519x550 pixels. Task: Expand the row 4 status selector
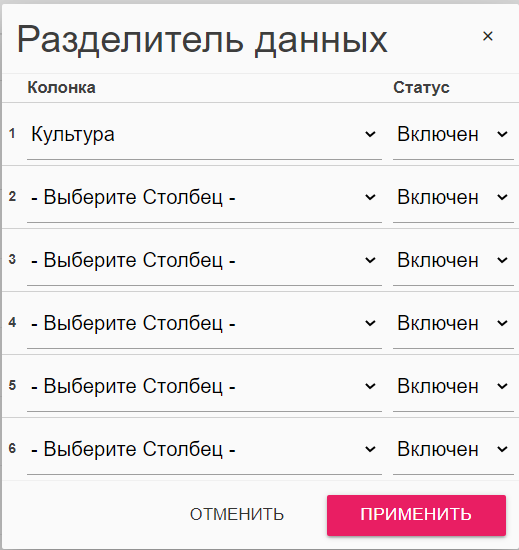pyautogui.click(x=453, y=323)
